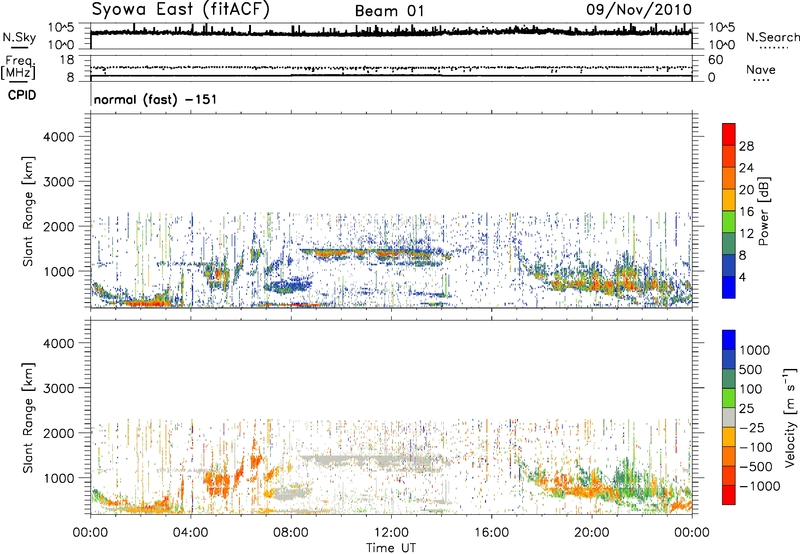The image size is (800, 554).
Task: Click the gray -25 to 25 velocity swatch
Action: [729, 417]
